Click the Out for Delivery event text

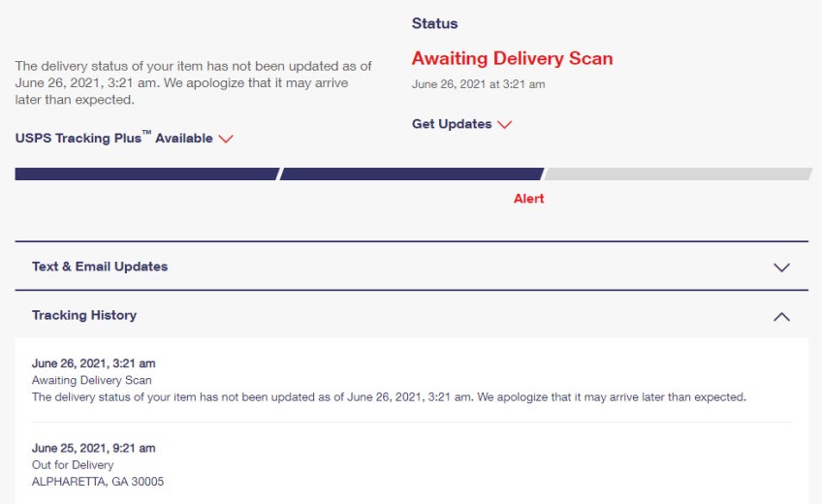pyautogui.click(x=73, y=465)
